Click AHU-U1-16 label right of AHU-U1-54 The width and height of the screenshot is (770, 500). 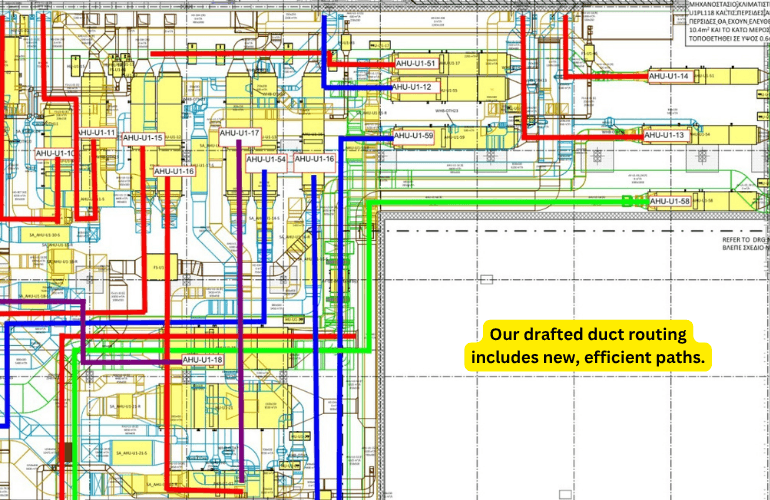point(314,159)
